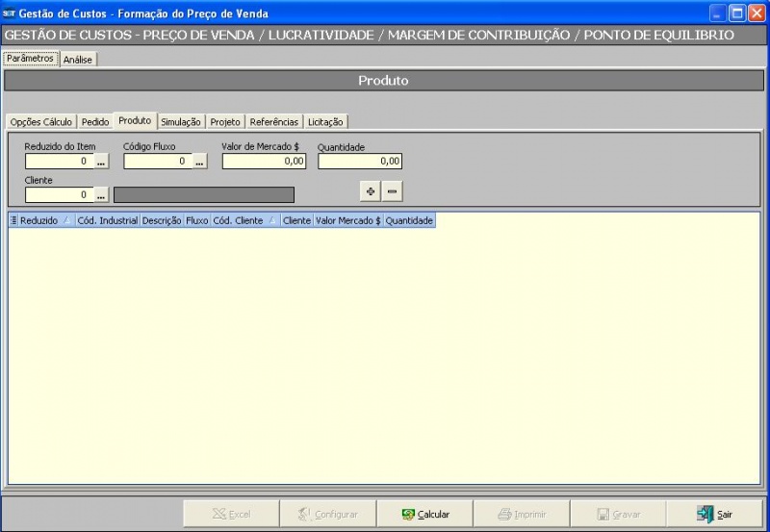Click the Quantidade input field
Image resolution: width=770 pixels, height=532 pixels.
(359, 162)
